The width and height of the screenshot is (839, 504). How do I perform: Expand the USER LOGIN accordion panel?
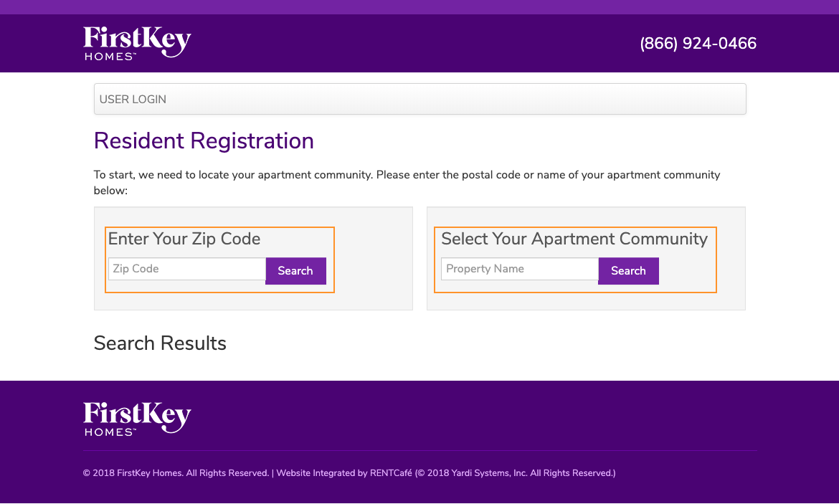(x=419, y=98)
